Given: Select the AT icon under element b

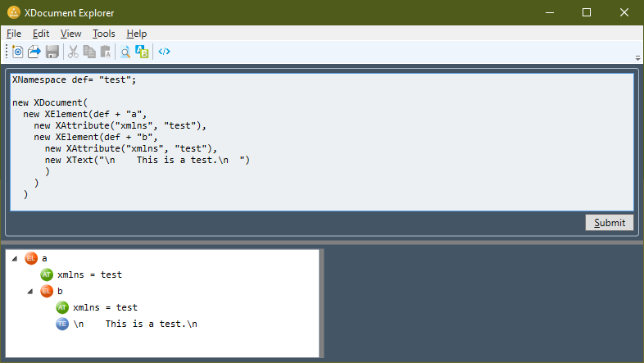Looking at the screenshot, I should (x=62, y=307).
